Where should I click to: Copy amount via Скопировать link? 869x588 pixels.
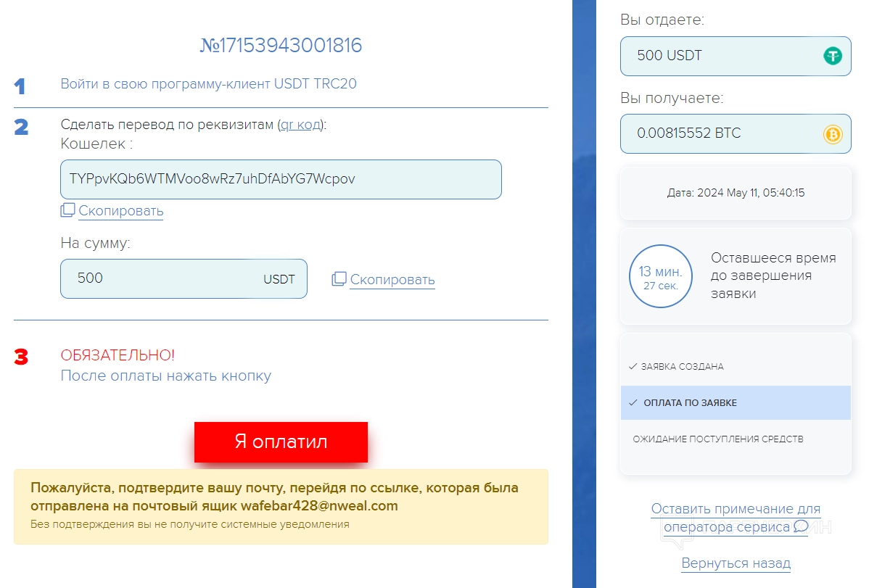[392, 280]
